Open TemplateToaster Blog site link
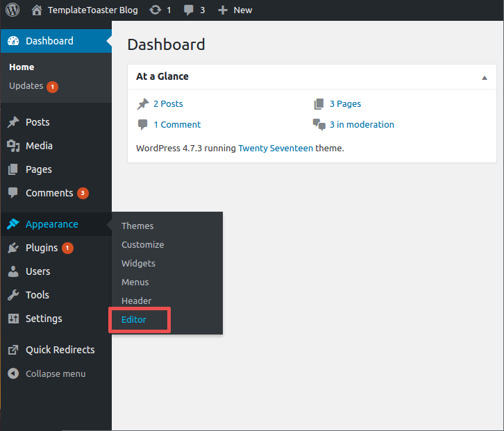 click(x=92, y=10)
